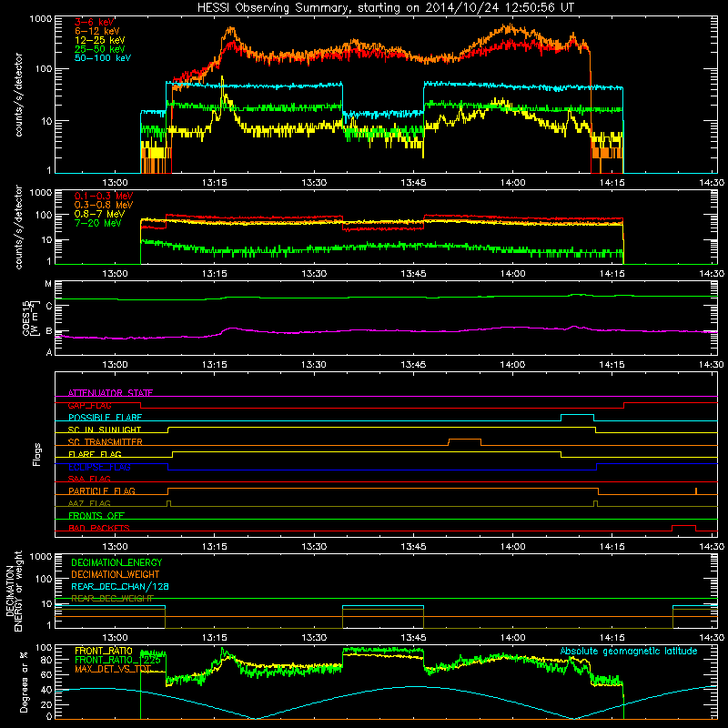Click the GOES15 axis label
This screenshot has height=728, width=728.
click(x=31, y=318)
